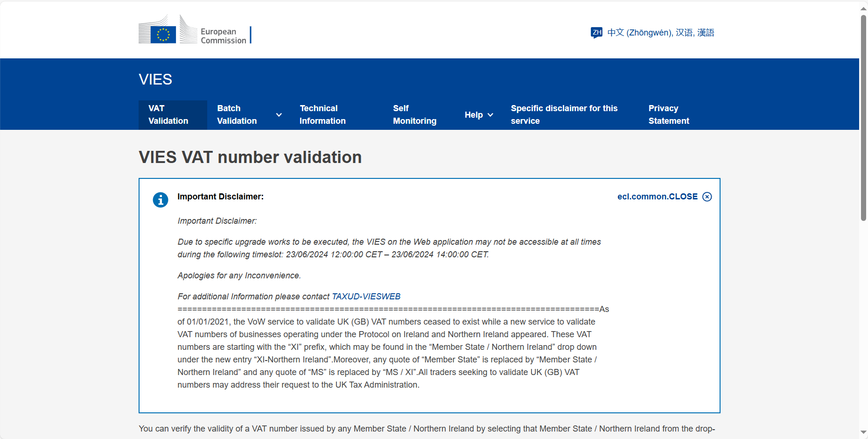Click the scrollbar down arrow
Viewport: 868px width, 439px height.
[863, 432]
